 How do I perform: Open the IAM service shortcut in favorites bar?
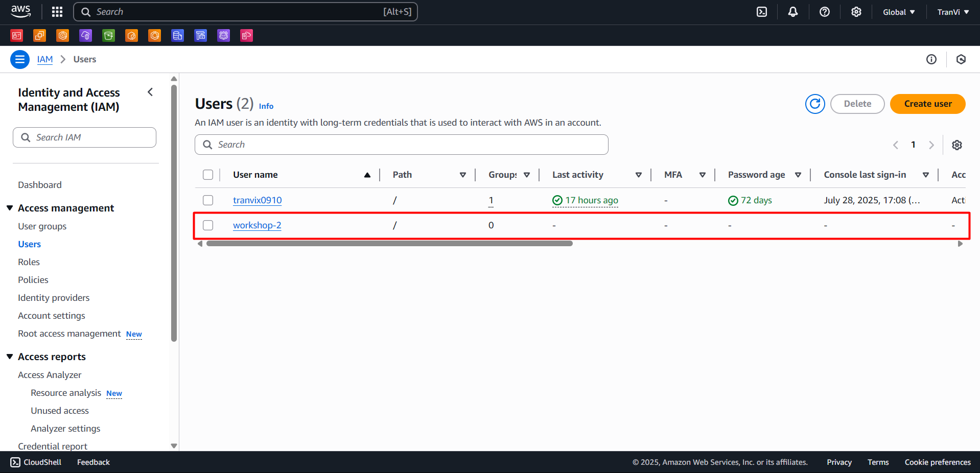click(16, 35)
